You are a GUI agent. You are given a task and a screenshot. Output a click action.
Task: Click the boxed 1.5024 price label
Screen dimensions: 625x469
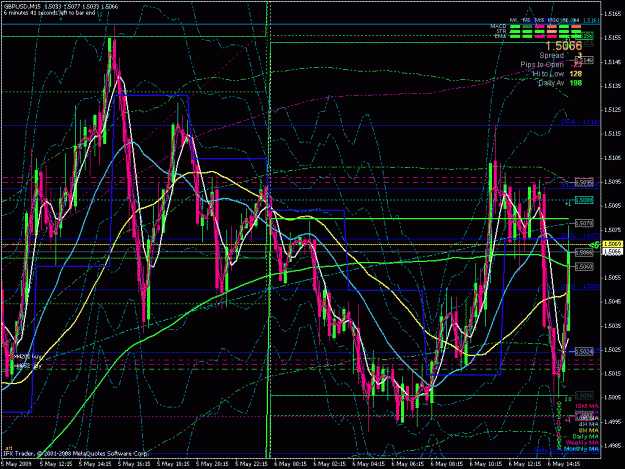coord(584,351)
